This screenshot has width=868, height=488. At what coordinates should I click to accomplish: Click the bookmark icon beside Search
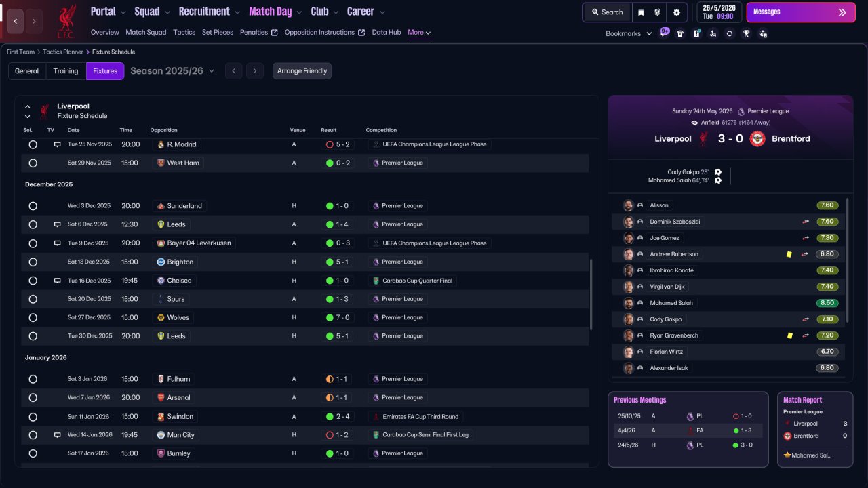point(641,12)
